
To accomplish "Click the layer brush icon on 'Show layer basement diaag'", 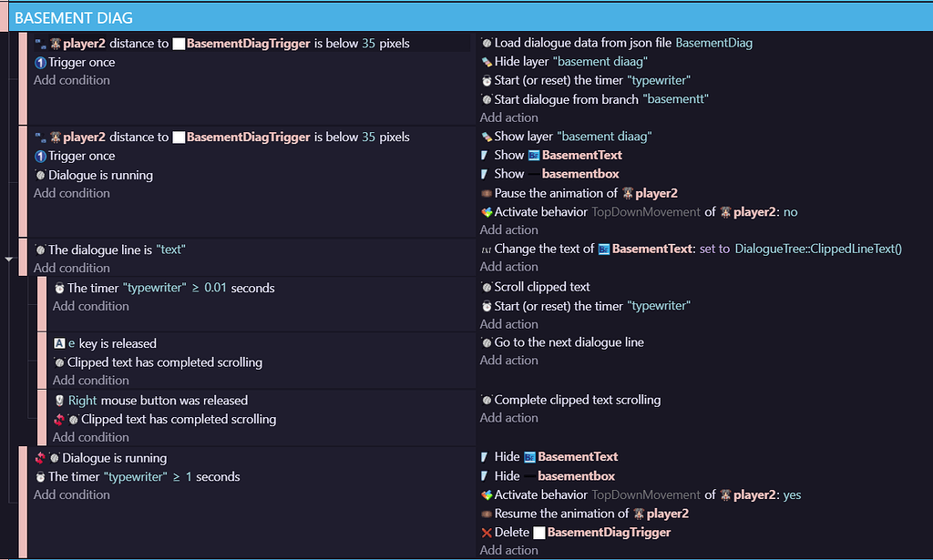I will click(485, 136).
